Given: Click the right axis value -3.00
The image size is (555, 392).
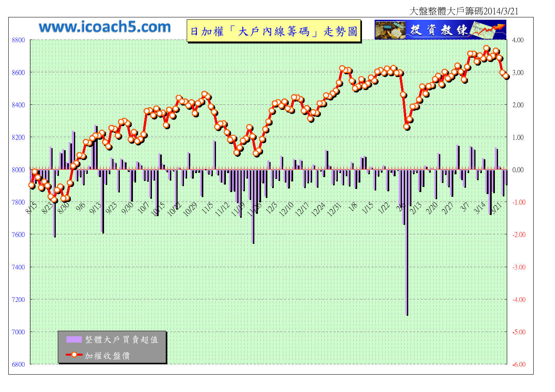Looking at the screenshot, I should point(519,267).
